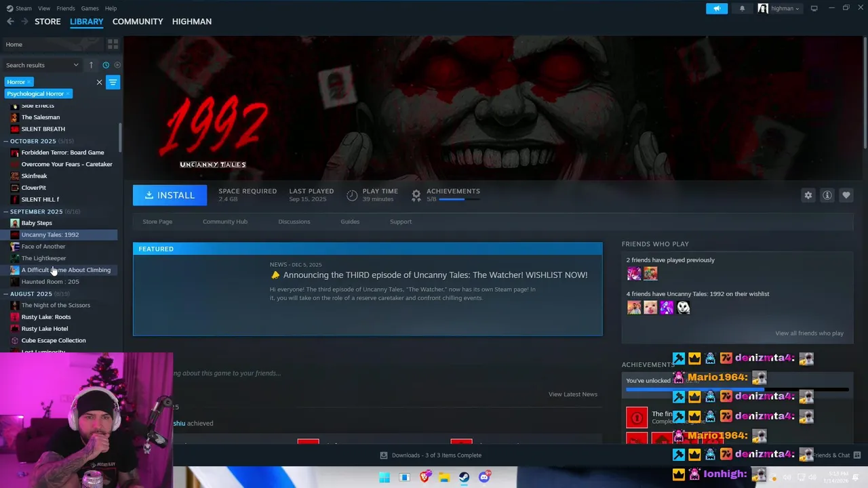Image resolution: width=868 pixels, height=488 pixels.
Task: Open the Games menu
Action: pos(90,8)
